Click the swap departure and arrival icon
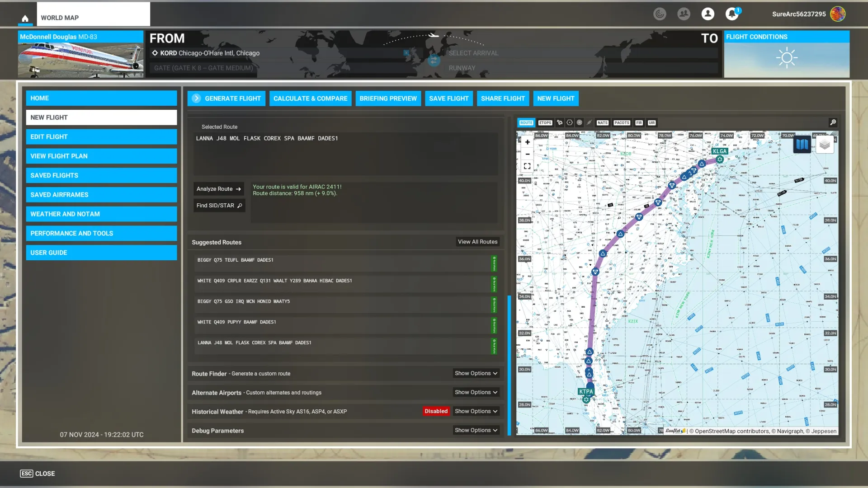The height and width of the screenshot is (488, 868). point(434,60)
